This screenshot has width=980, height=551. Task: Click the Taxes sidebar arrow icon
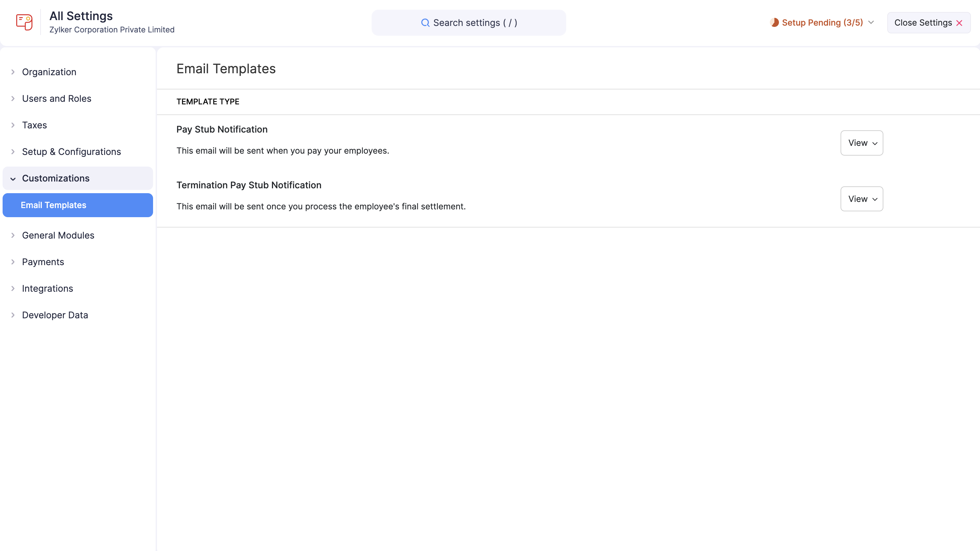[13, 125]
